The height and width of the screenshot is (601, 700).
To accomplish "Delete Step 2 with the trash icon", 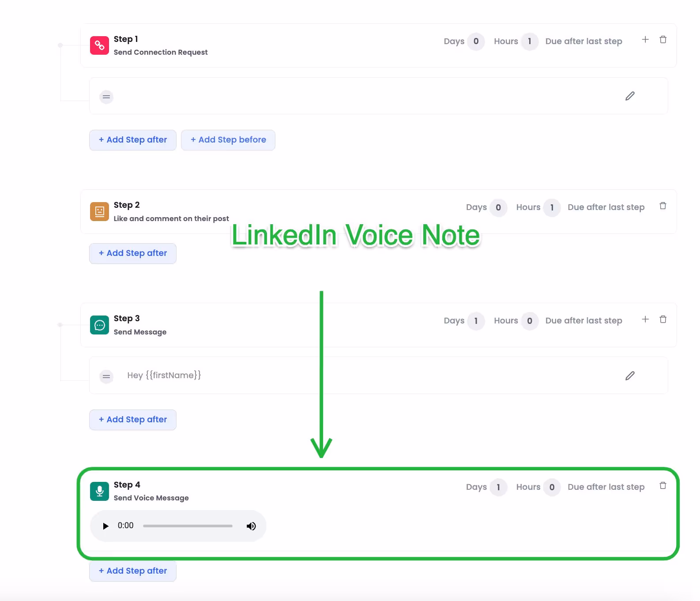I will pyautogui.click(x=663, y=206).
